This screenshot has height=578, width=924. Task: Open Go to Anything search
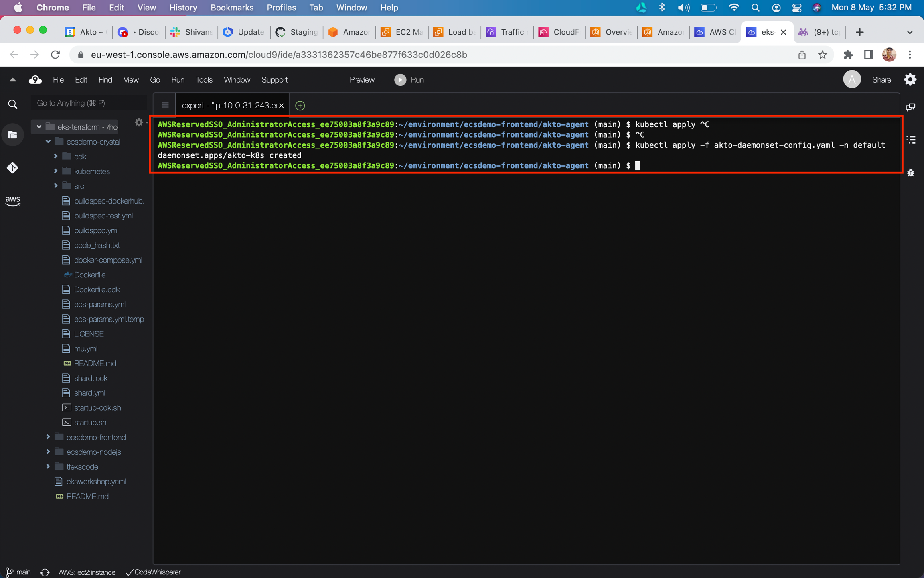(x=88, y=102)
